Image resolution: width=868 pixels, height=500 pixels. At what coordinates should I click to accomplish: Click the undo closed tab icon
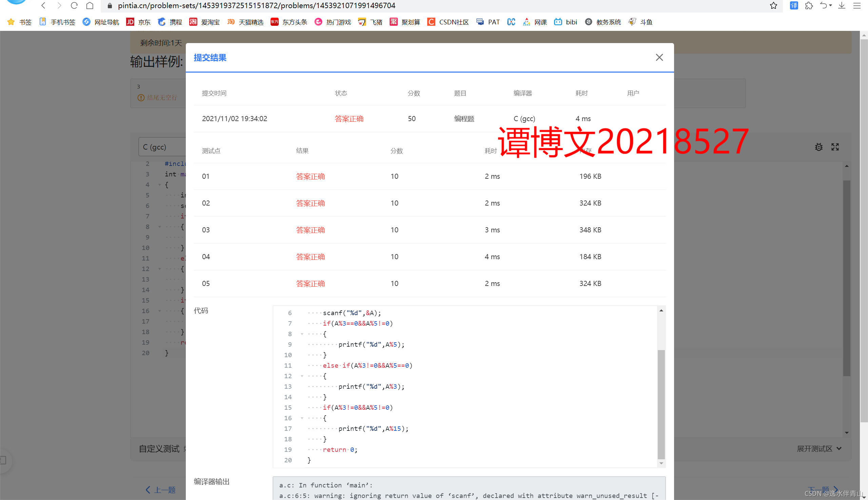[x=823, y=5]
